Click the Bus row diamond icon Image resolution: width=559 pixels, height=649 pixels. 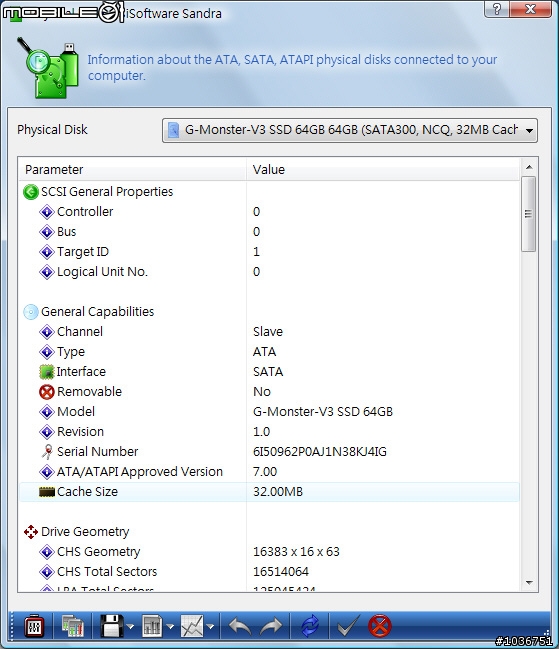tap(47, 232)
